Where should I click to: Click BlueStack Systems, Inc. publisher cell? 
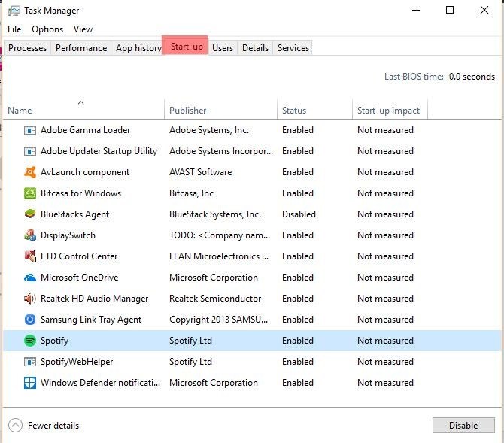(214, 214)
